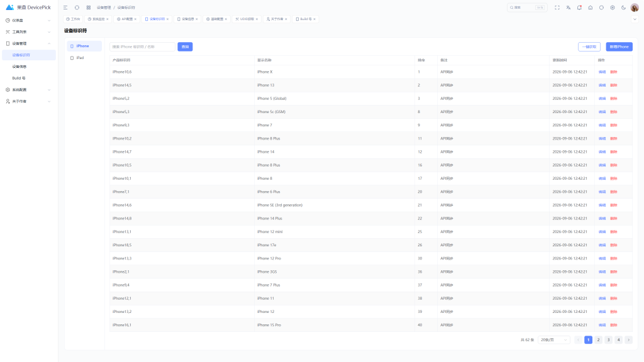Viewport: 644px width, 362px height.
Task: Click the 一键获取 button
Action: 589,47
